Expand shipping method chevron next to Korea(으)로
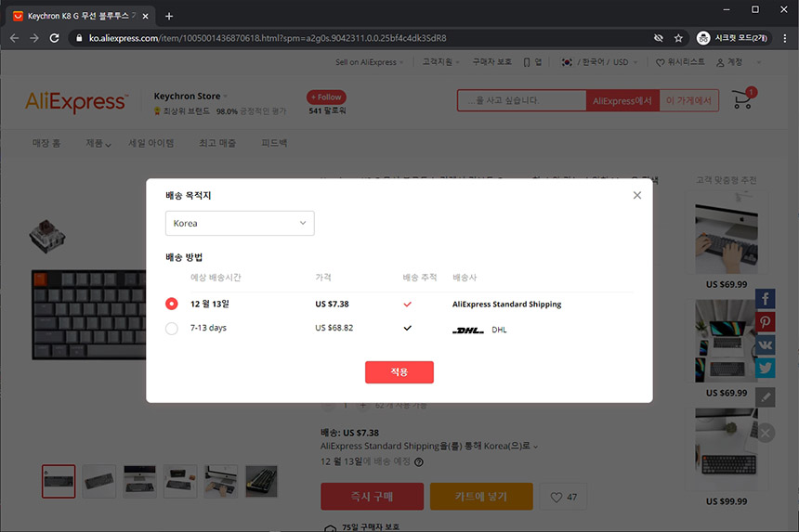Viewport: 799px width, 532px height. [x=535, y=447]
